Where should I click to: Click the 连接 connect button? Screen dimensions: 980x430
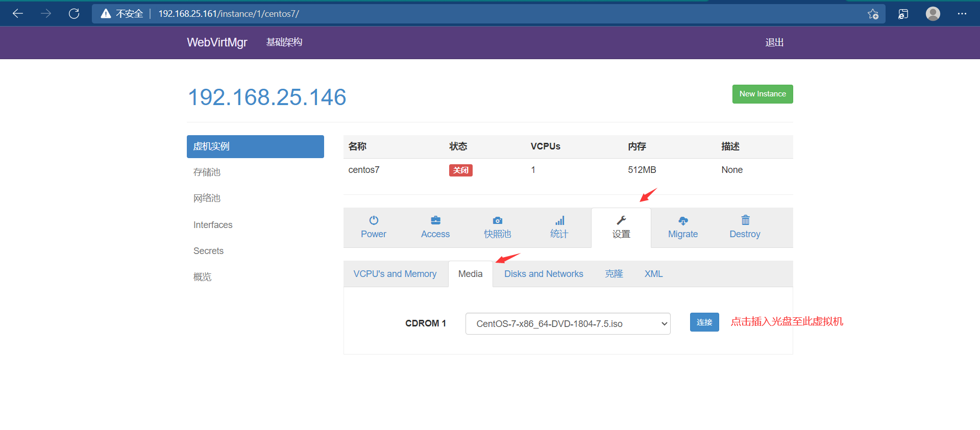(x=704, y=322)
